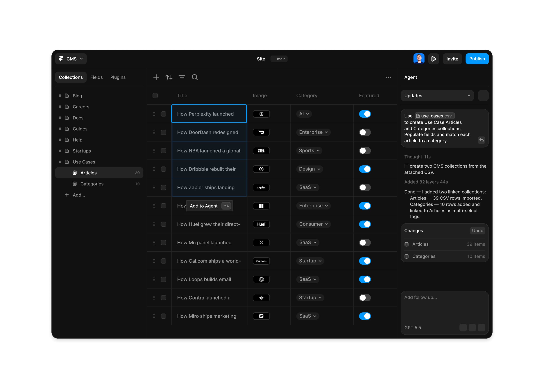Click Undo in Changes panel

(477, 230)
